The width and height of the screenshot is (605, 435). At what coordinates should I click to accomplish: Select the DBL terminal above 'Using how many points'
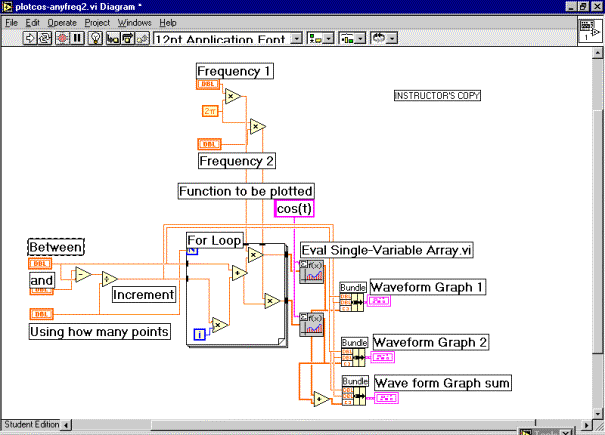click(x=41, y=314)
